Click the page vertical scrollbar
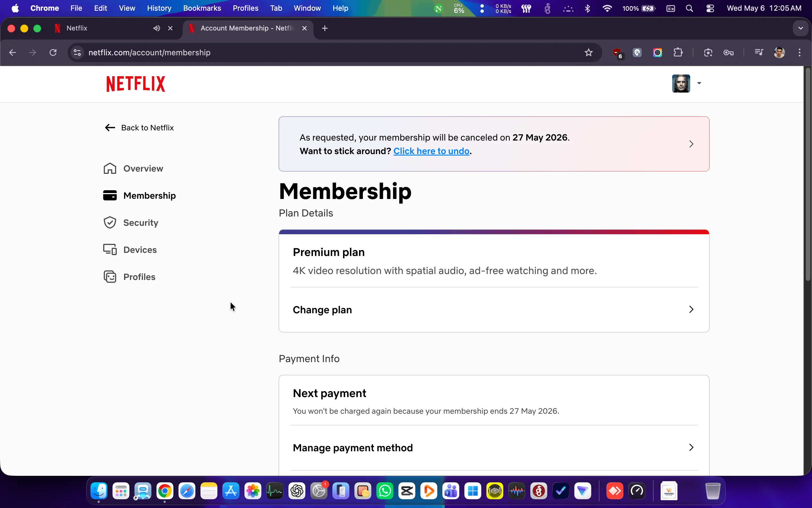This screenshot has width=812, height=508. tap(808, 175)
